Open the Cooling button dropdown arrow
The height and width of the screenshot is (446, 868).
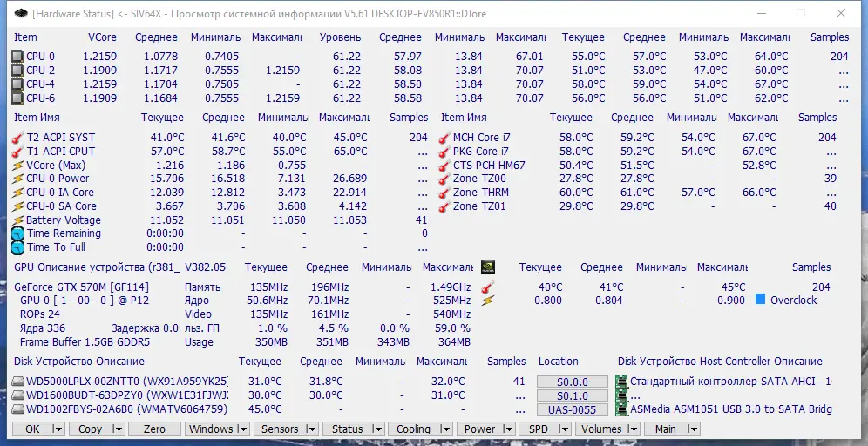pos(446,429)
